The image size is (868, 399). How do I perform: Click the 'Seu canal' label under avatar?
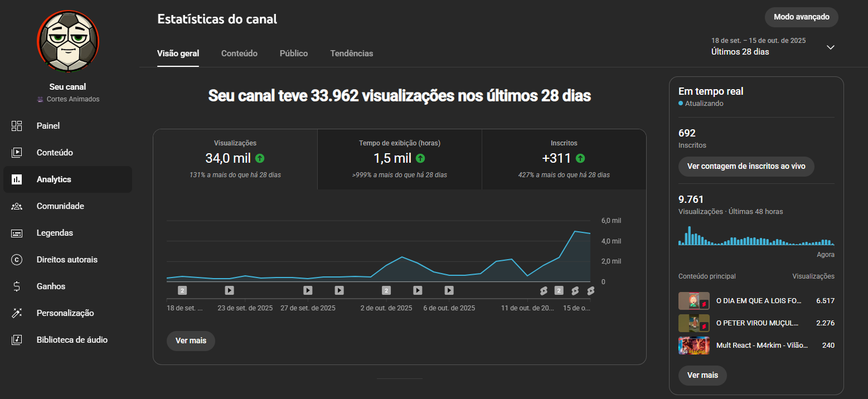pos(68,87)
